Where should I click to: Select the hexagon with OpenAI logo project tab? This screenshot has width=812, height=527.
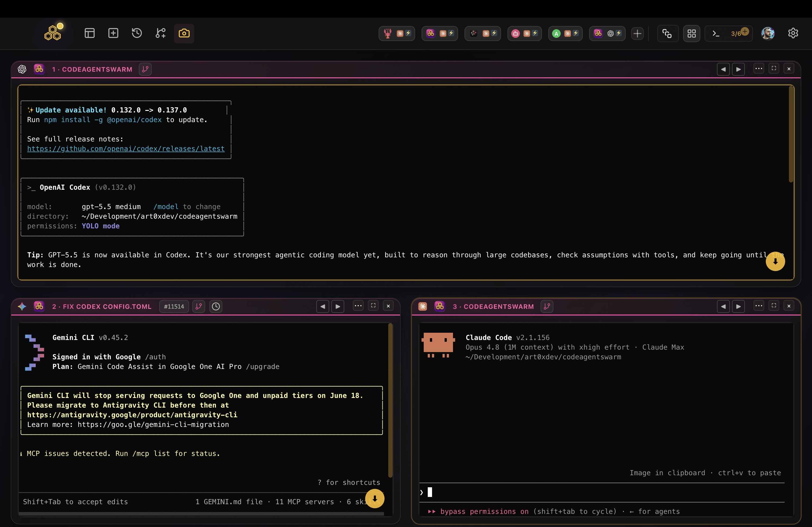click(607, 33)
